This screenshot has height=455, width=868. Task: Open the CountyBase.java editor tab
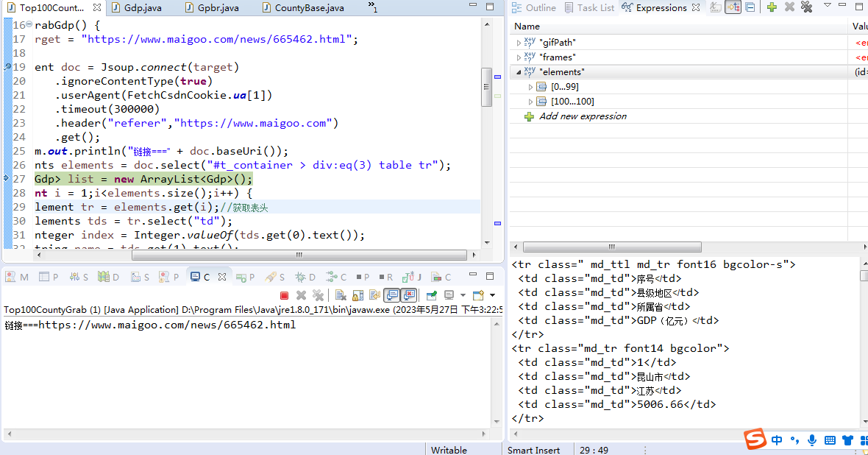(308, 8)
